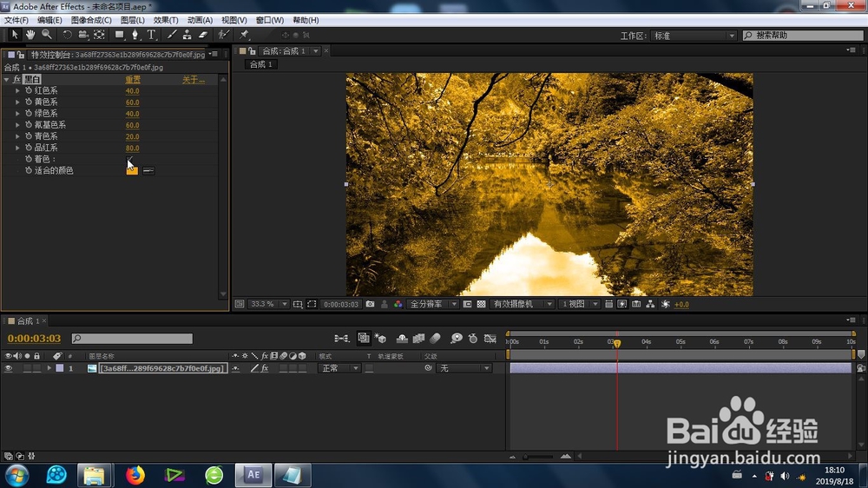Screen dimensions: 868x488
Task: Click the 红色系 value 40.0
Action: 132,91
